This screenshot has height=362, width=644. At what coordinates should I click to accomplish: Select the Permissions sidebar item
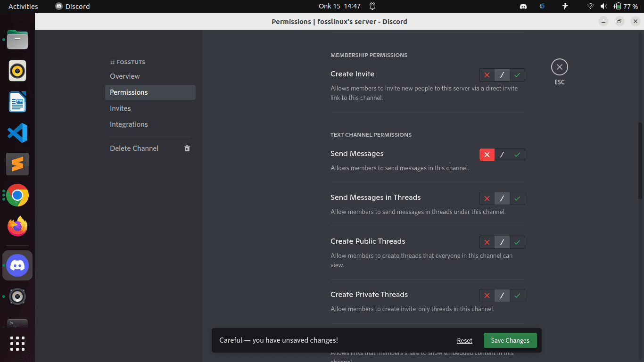point(150,92)
